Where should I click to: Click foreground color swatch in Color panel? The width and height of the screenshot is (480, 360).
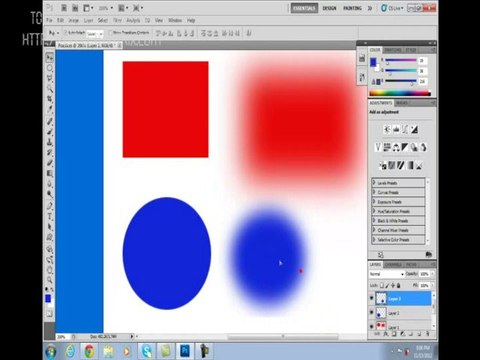(373, 62)
